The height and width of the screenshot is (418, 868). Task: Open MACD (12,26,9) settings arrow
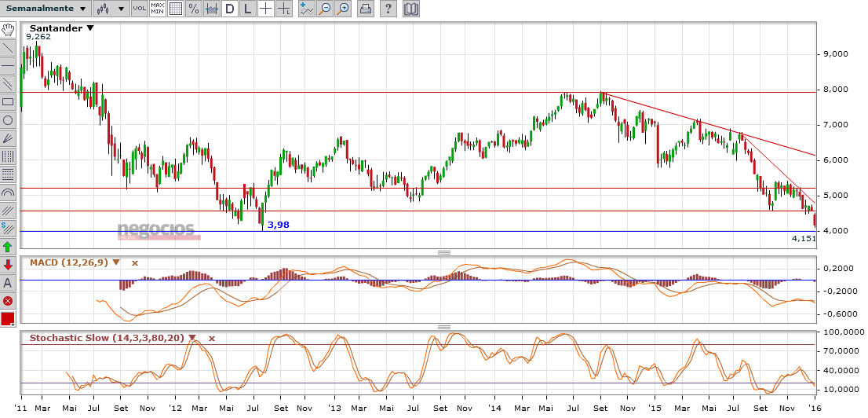point(116,262)
